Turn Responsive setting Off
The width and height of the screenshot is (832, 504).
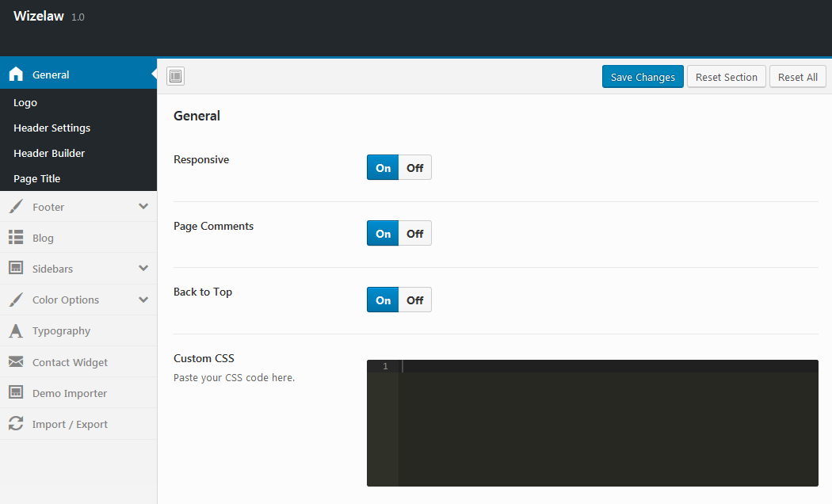pyautogui.click(x=414, y=168)
